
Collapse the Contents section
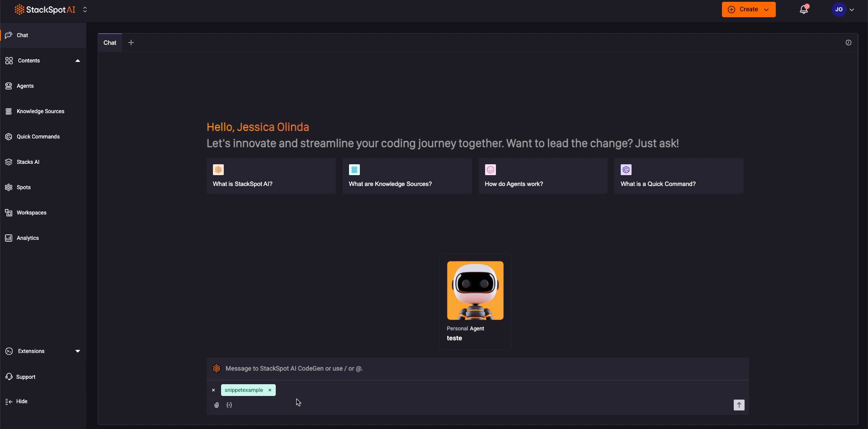tap(78, 60)
